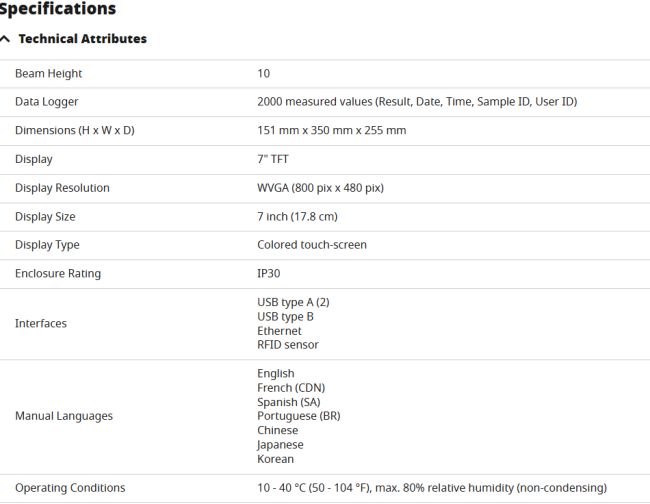The width and height of the screenshot is (650, 504).
Task: Click the Specifications heading
Action: tap(58, 8)
